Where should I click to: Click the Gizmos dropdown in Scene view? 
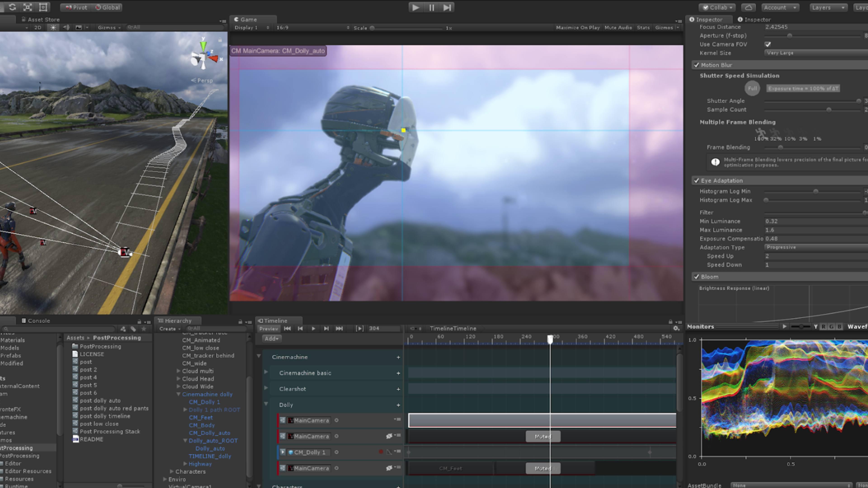[x=108, y=27]
